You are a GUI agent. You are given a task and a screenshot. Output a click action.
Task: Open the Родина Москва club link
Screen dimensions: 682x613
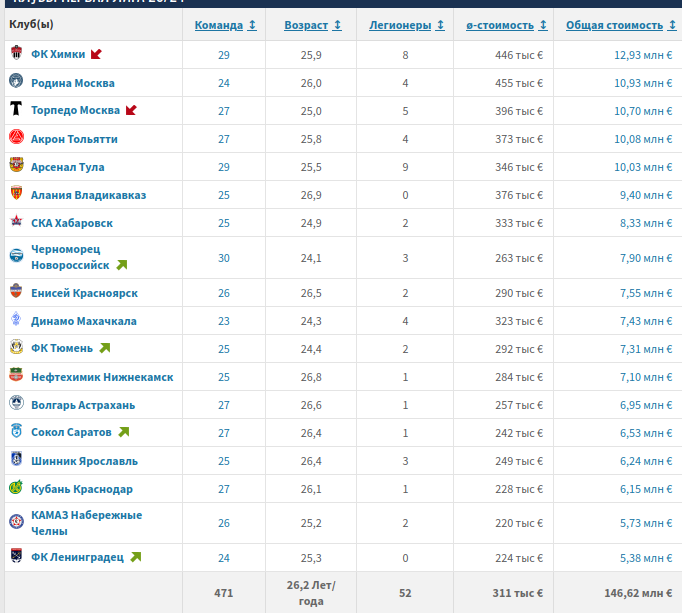[x=73, y=83]
